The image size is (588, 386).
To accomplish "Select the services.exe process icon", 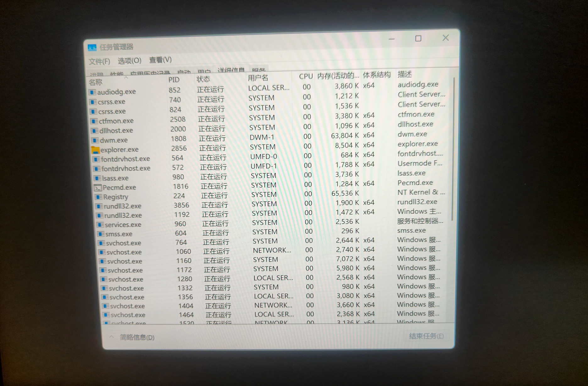I will pyautogui.click(x=101, y=225).
